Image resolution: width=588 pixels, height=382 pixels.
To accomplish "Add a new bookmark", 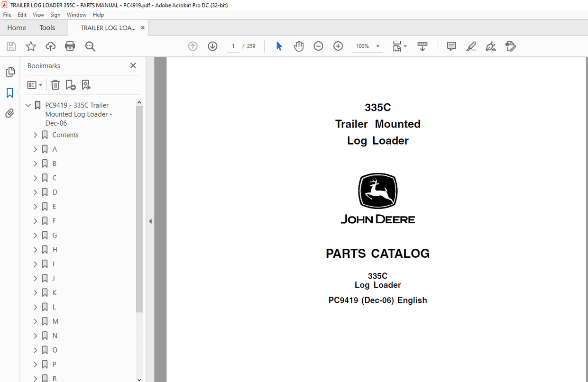I will 70,85.
